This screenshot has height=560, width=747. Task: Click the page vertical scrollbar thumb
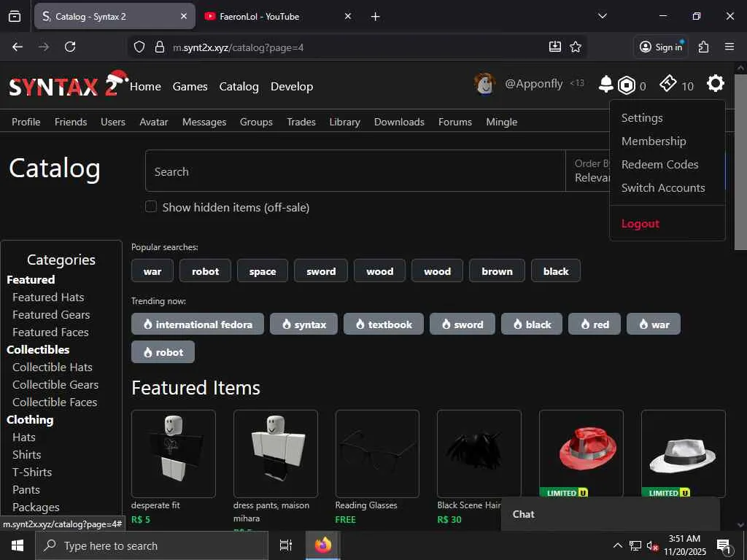click(x=740, y=163)
